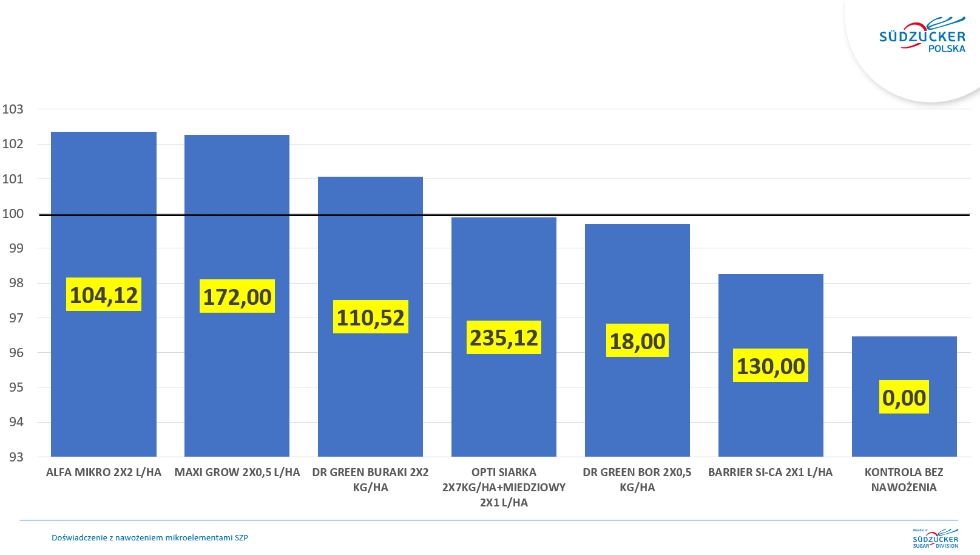The width and height of the screenshot is (980, 555).
Task: Click the DR GREEN BURAKI 2X2 KG/HA label
Action: click(x=371, y=480)
